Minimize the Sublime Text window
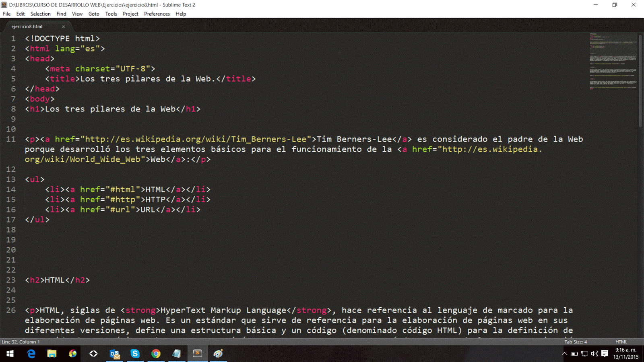Screen dimensions: 644x362 click(596, 5)
